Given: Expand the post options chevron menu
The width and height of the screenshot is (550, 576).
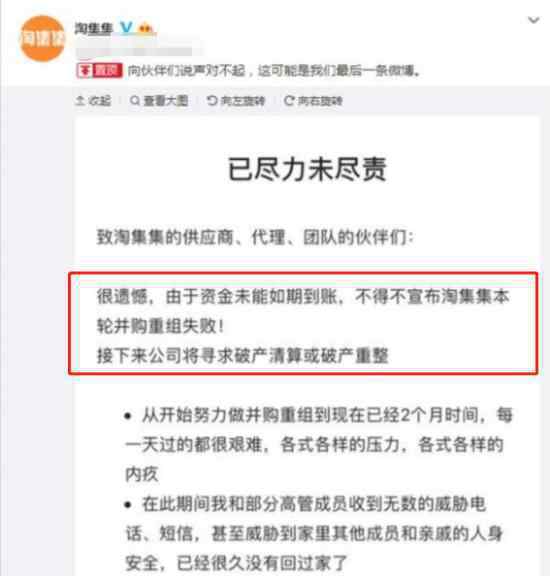Looking at the screenshot, I should 533,20.
